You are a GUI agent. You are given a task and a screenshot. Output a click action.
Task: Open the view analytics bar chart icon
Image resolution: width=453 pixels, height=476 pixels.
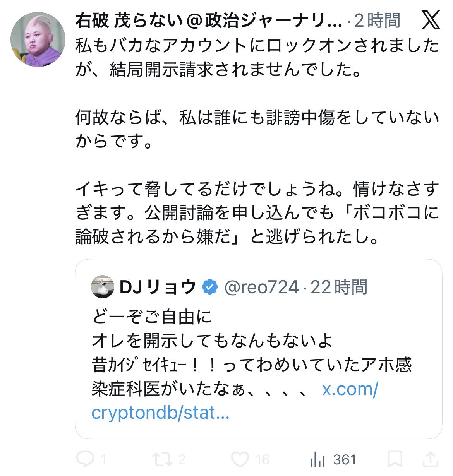click(x=317, y=459)
